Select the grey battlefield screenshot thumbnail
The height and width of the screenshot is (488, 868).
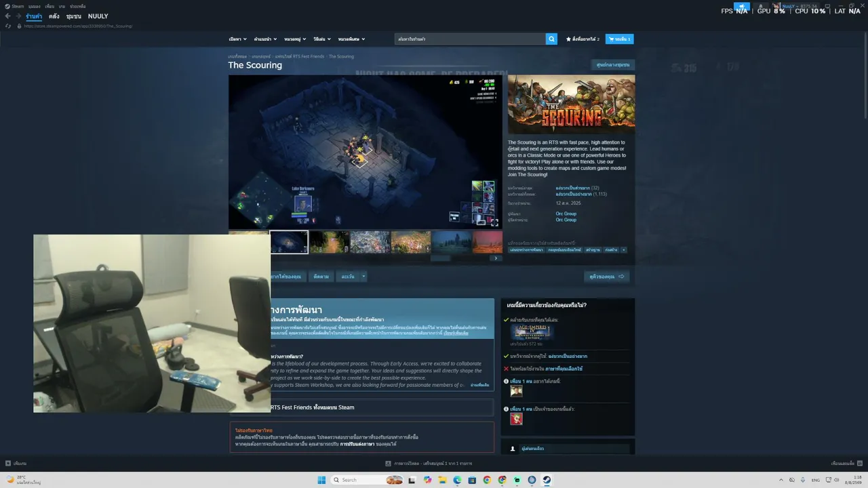click(370, 242)
